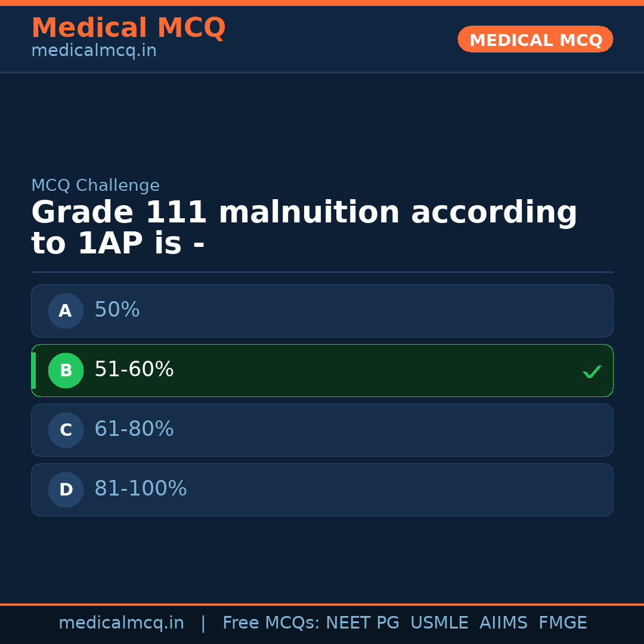Click the NEET PG footer label
This screenshot has height=644, width=644.
tap(362, 623)
